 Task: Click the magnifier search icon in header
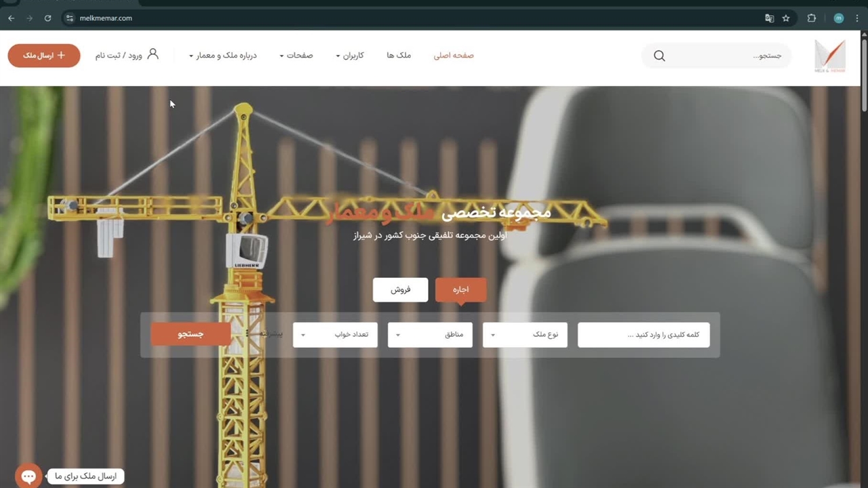[659, 56]
